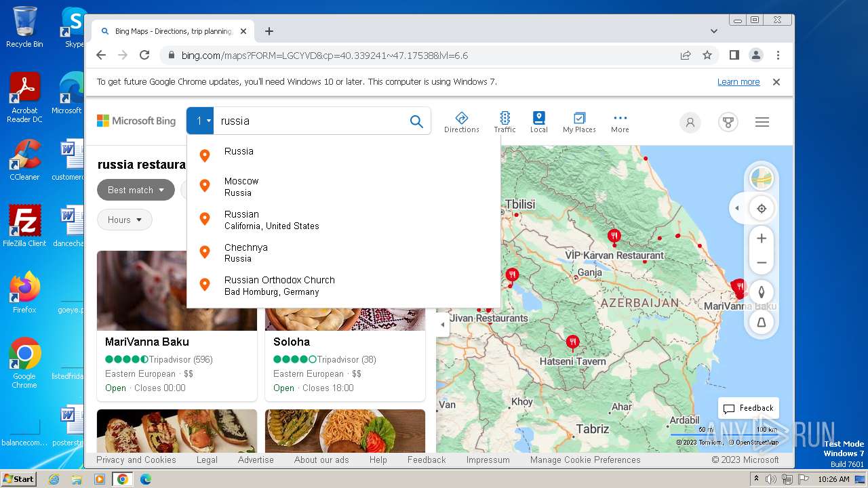Close the Bing Maps tab
868x488 pixels.
[243, 31]
